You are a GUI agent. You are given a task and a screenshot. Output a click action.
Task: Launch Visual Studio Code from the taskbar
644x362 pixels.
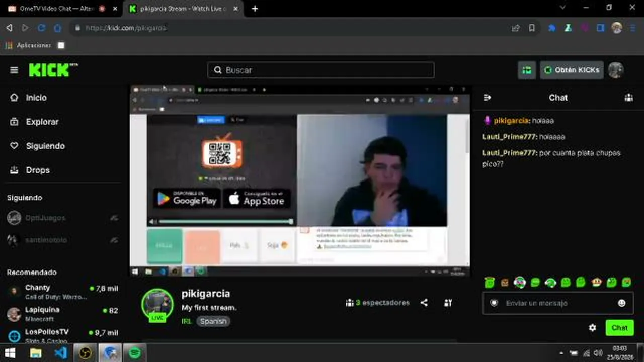(x=60, y=353)
